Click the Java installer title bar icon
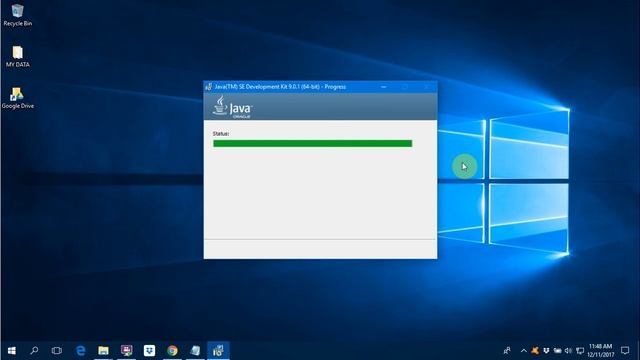The height and width of the screenshot is (360, 640). click(209, 87)
